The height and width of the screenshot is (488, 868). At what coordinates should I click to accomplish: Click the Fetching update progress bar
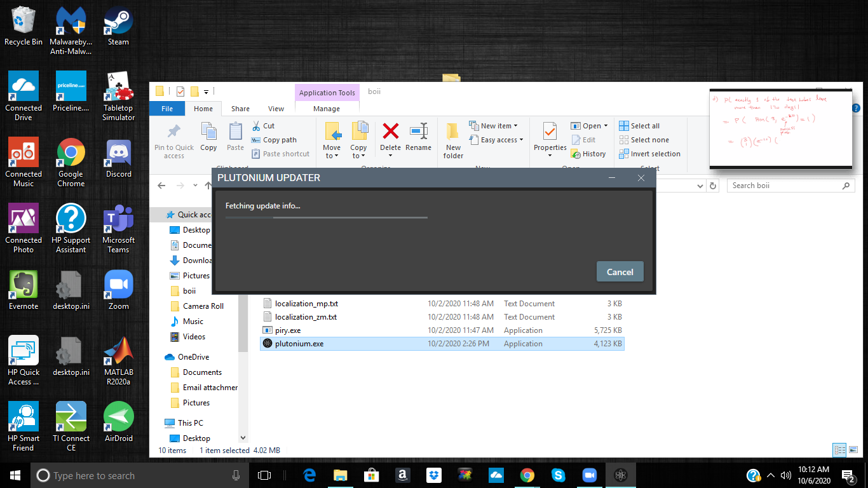click(x=327, y=217)
